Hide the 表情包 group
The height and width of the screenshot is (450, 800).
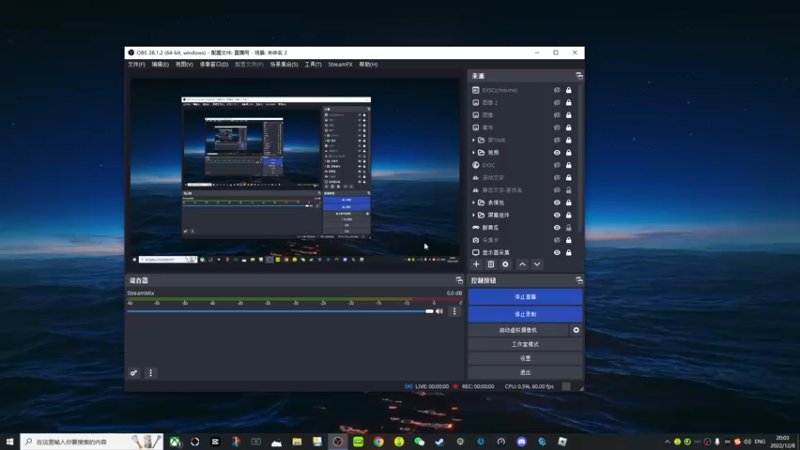pyautogui.click(x=557, y=203)
